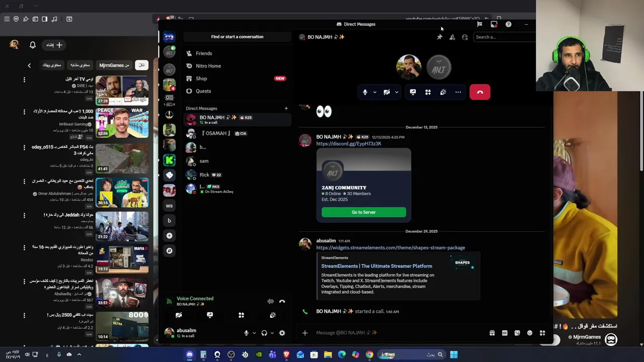The image size is (644, 362).
Task: Hang up the call with red button
Action: [x=480, y=92]
